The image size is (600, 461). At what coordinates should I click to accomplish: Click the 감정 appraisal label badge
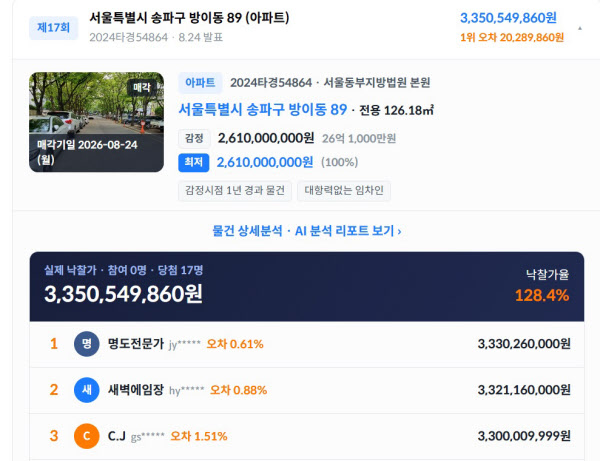coord(194,138)
